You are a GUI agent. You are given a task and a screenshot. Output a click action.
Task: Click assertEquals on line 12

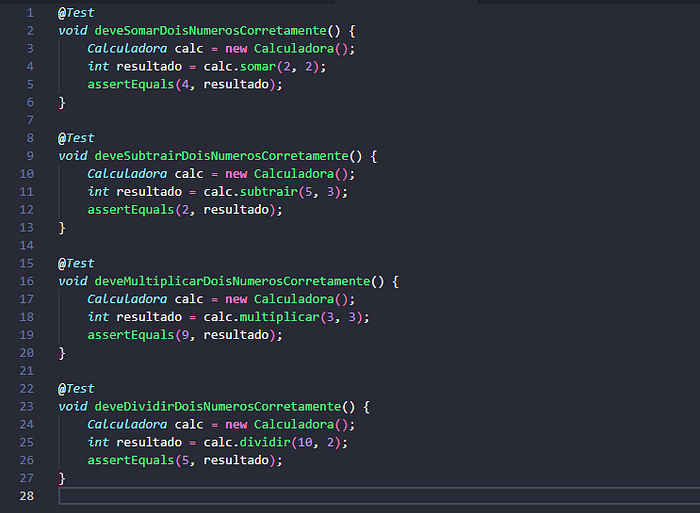130,209
